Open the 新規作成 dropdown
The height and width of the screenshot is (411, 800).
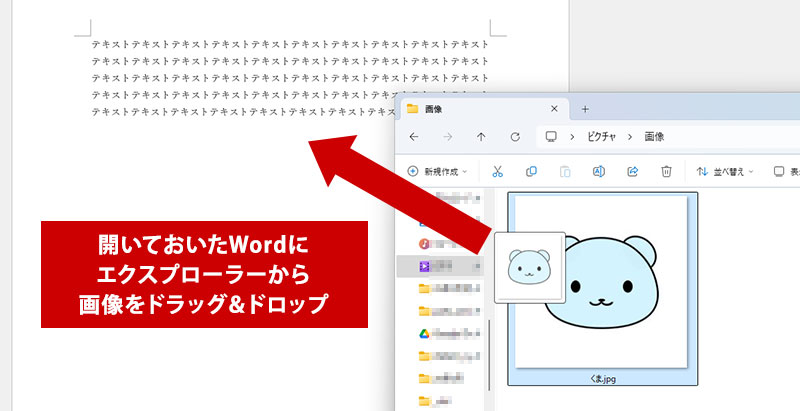[x=438, y=171]
